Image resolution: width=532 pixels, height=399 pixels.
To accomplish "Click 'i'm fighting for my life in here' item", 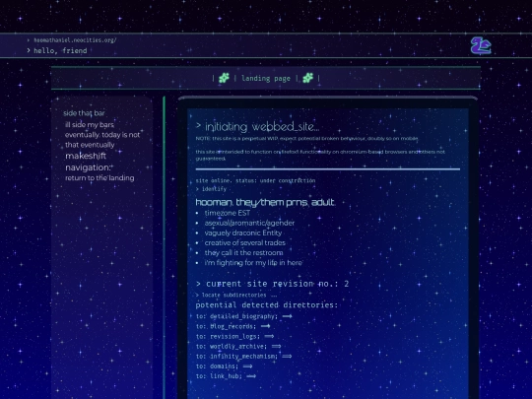I will tap(253, 263).
